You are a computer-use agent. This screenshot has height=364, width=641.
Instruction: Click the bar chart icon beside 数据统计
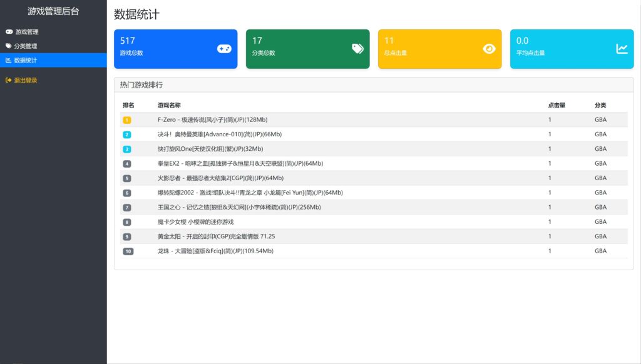pos(9,60)
